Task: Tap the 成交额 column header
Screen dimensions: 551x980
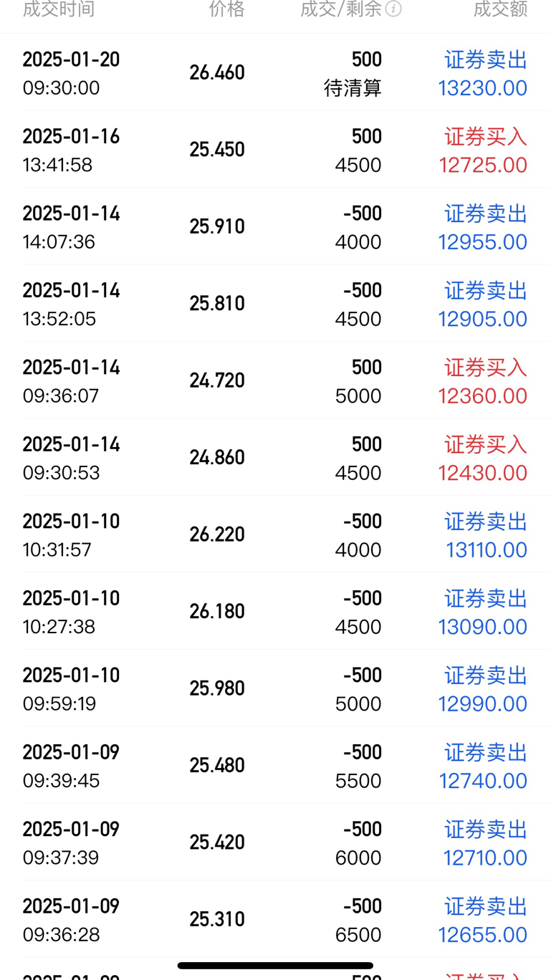Action: click(500, 9)
